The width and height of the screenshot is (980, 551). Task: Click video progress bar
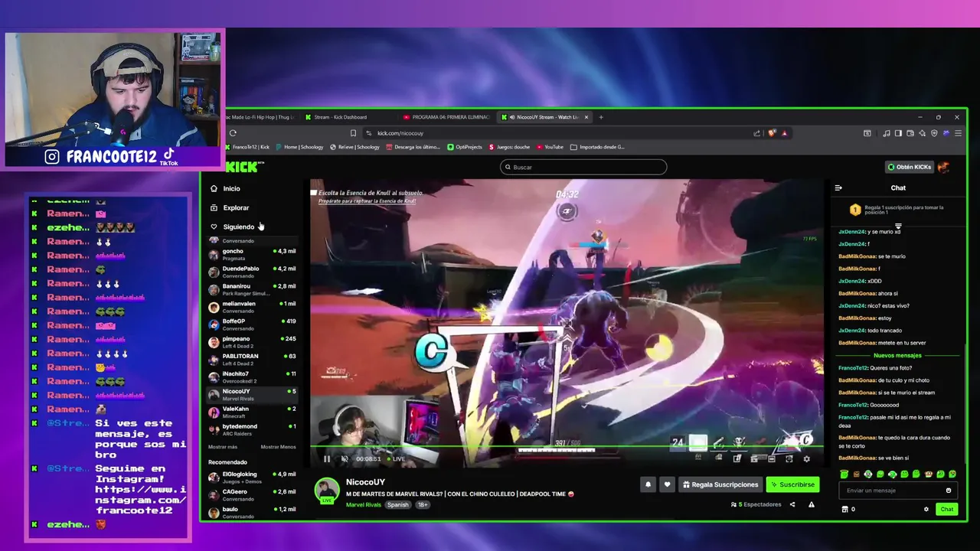pyautogui.click(x=567, y=446)
